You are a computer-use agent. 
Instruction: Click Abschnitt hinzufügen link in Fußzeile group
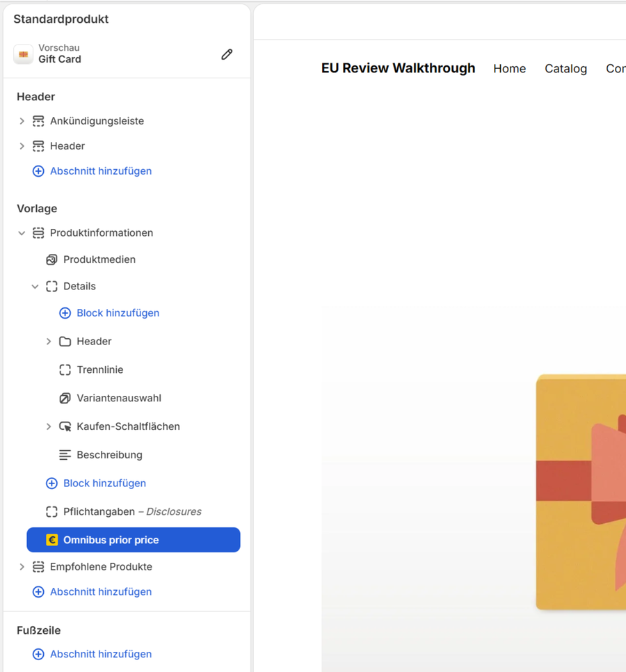click(101, 655)
